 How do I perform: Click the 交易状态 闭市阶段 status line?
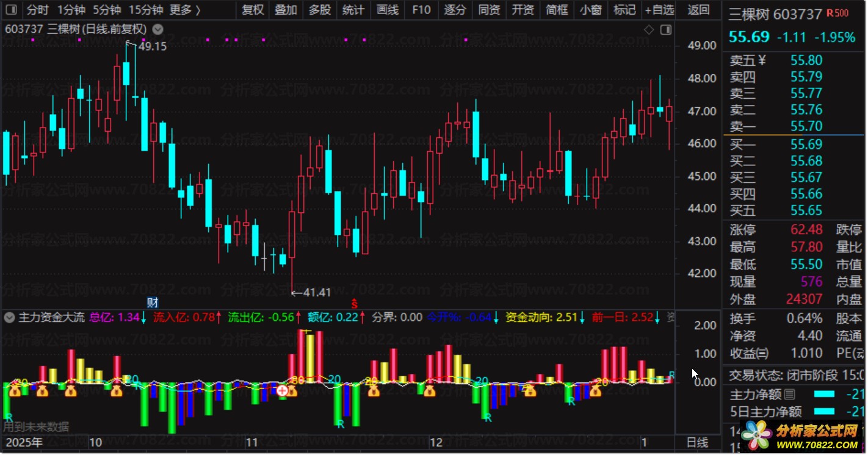(797, 374)
